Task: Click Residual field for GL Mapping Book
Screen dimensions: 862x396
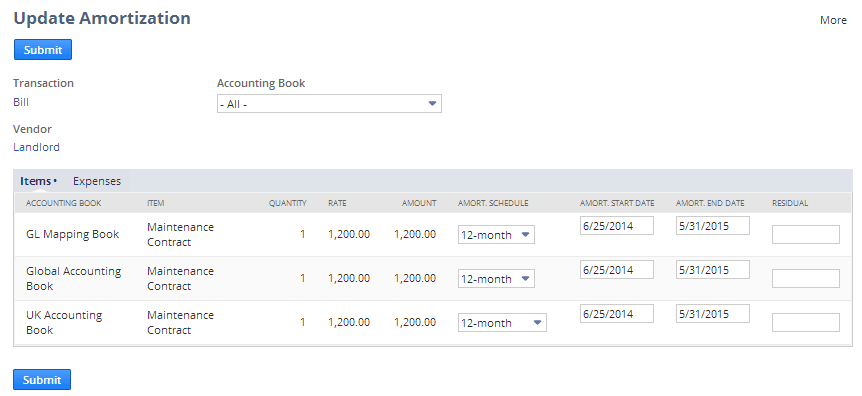Action: tap(806, 234)
